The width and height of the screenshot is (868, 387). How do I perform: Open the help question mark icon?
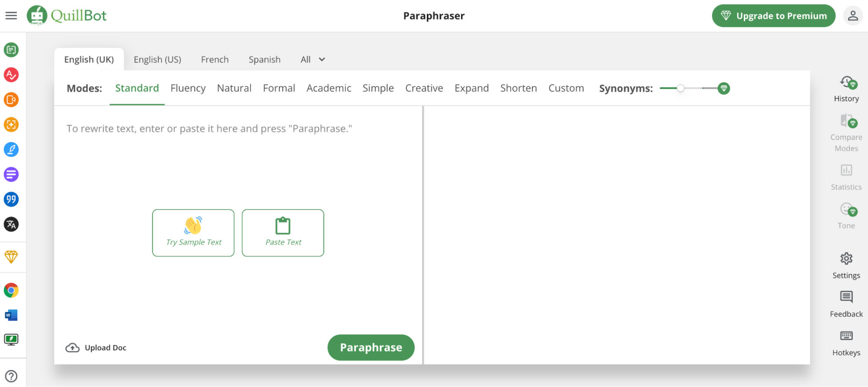[x=11, y=376]
